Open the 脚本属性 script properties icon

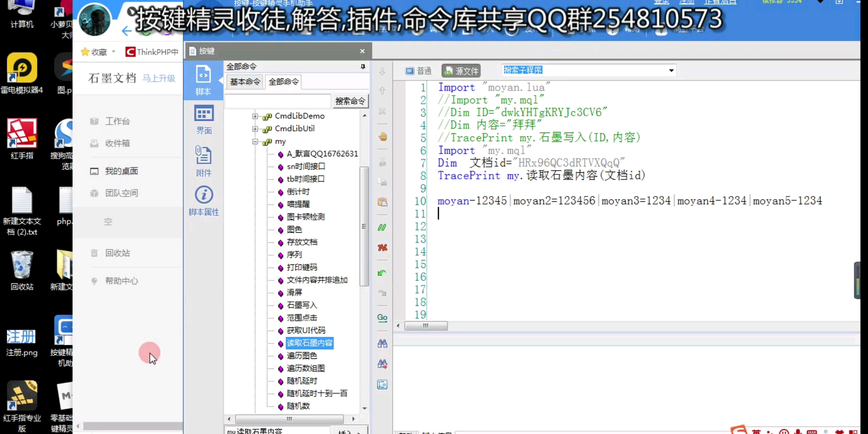pos(203,201)
